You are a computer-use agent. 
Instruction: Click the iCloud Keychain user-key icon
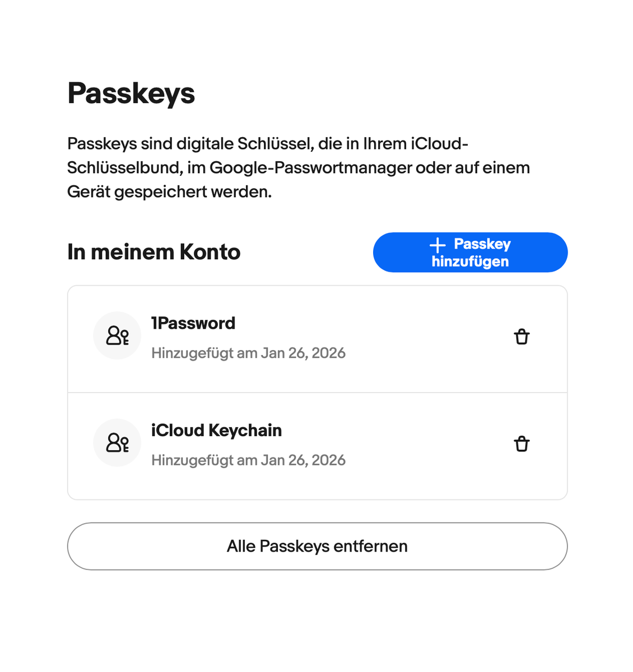point(117,442)
